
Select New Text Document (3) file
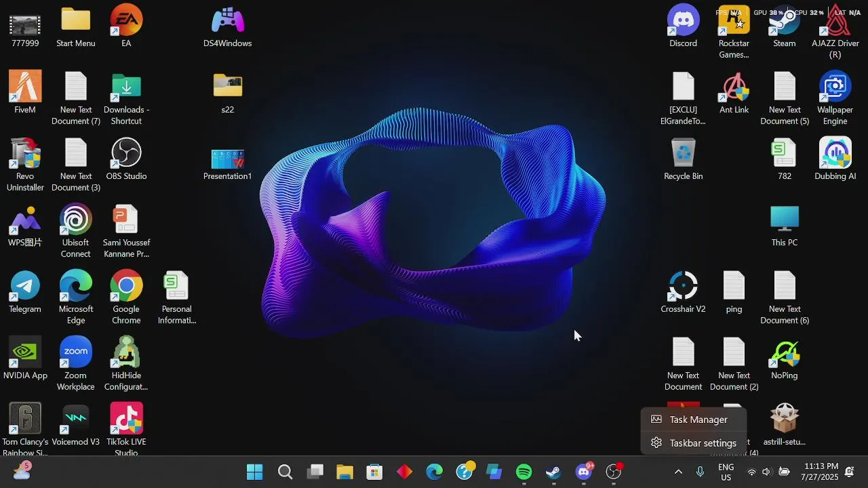[x=75, y=165]
